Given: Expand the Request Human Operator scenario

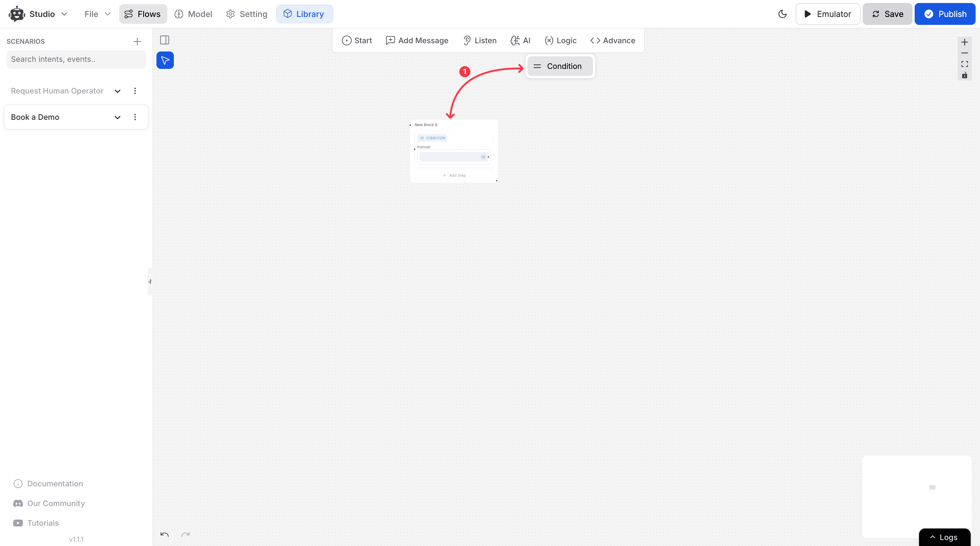Looking at the screenshot, I should tap(118, 91).
